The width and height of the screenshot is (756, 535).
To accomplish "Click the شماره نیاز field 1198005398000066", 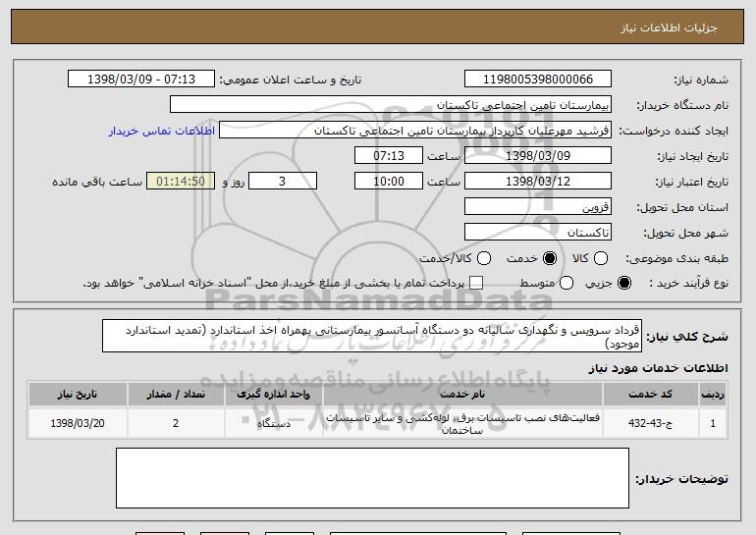I will 538,80.
